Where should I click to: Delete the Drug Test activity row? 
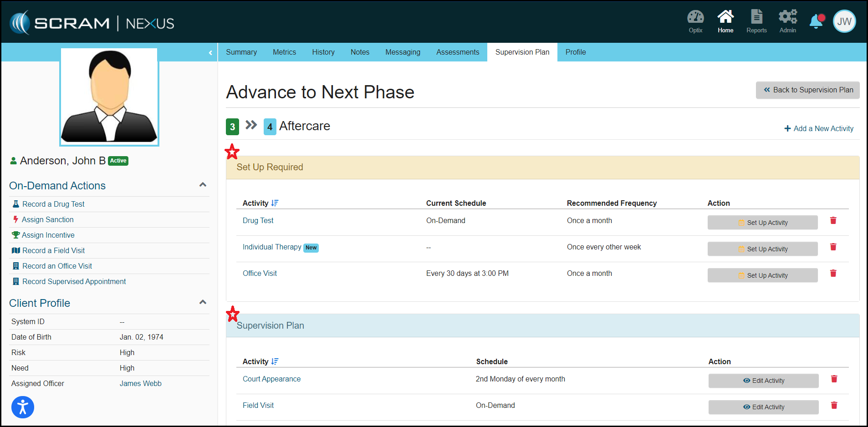click(833, 221)
